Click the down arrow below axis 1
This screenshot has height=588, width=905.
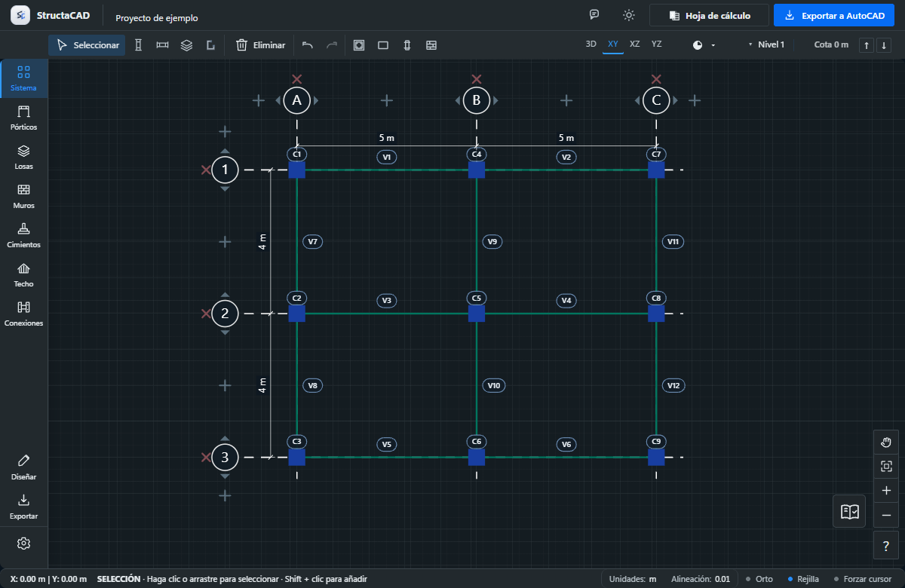click(225, 189)
